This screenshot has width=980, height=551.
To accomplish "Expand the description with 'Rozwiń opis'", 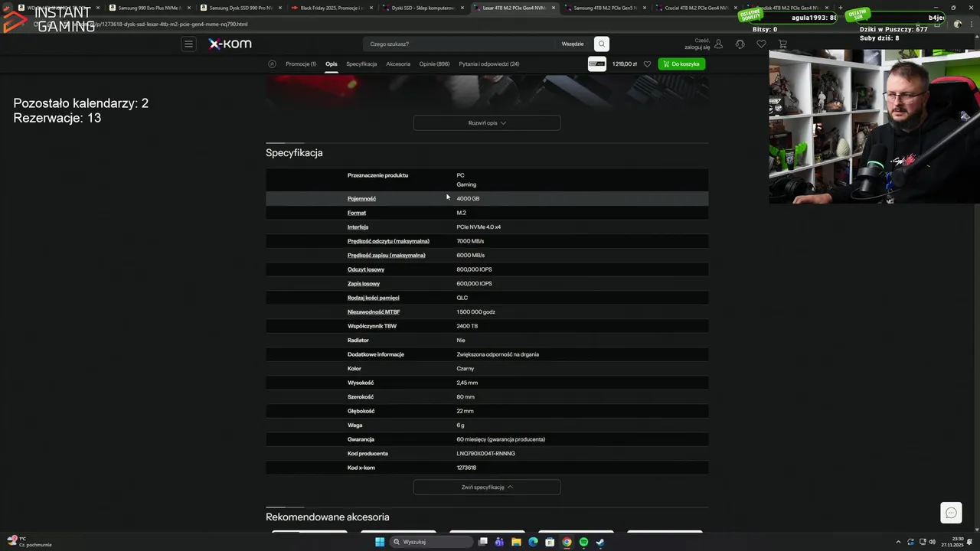I will coord(487,122).
